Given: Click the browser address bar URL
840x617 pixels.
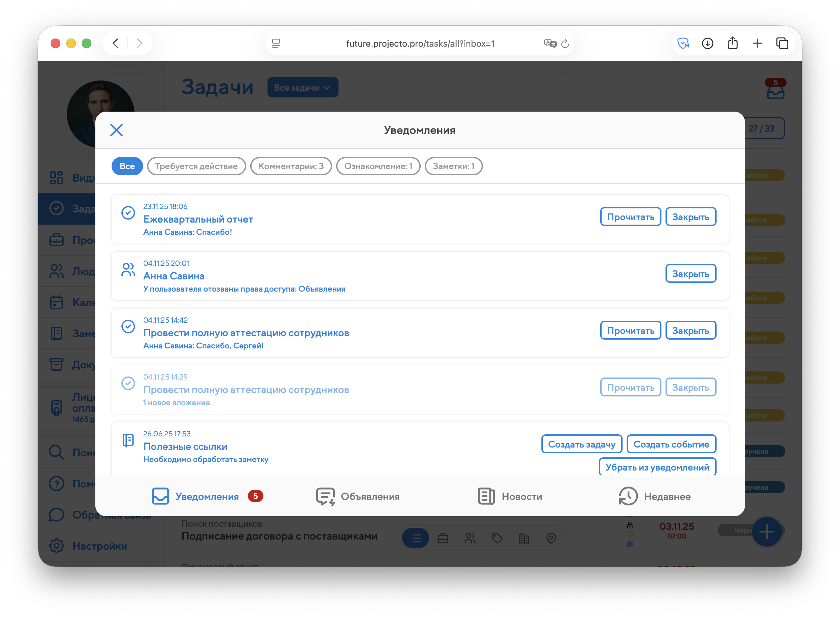Looking at the screenshot, I should click(420, 44).
